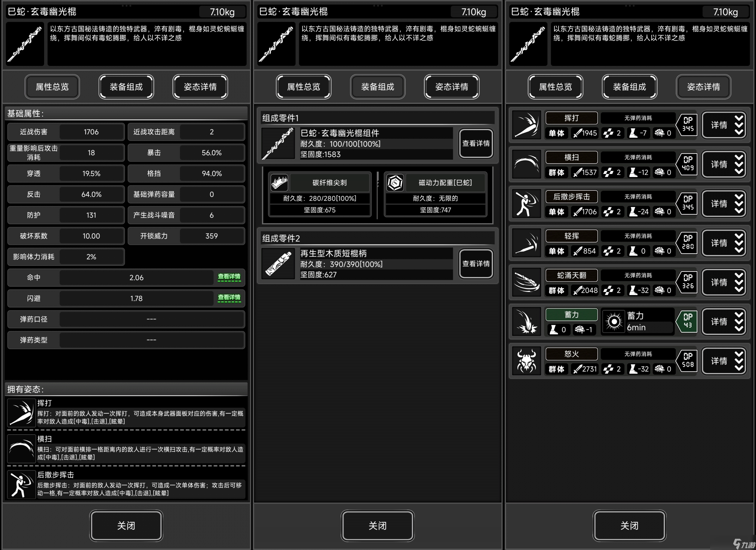Open 属性总览 tab in right panel
The image size is (756, 550).
click(x=555, y=87)
